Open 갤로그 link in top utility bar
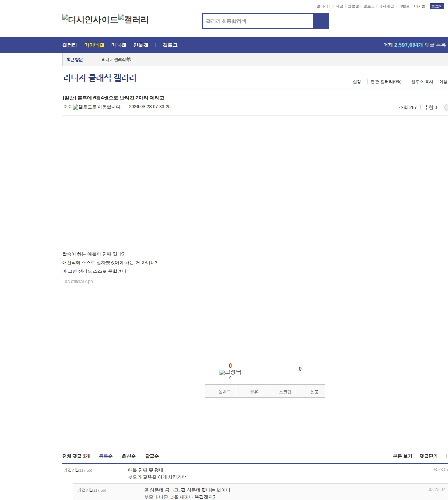The image size is (448, 500). coord(369,6)
